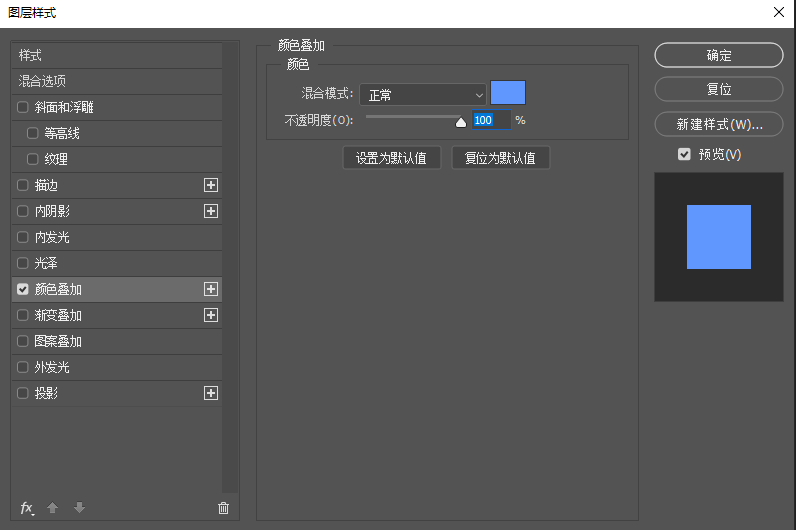Click the 光泽 effect row label
This screenshot has height=530, width=796.
coord(46,263)
